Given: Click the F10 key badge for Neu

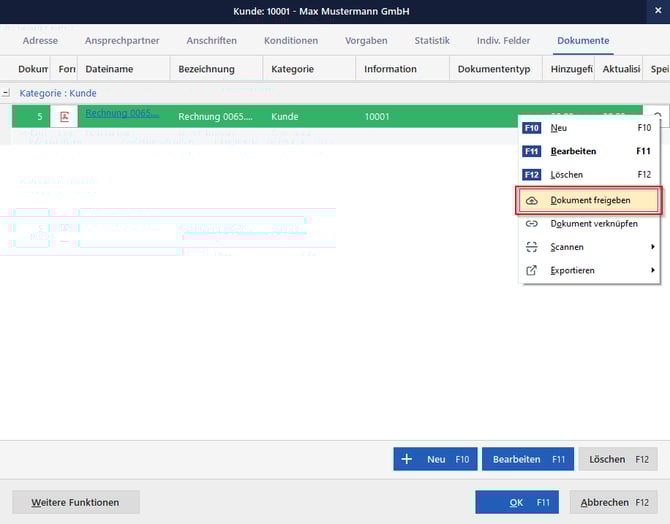Looking at the screenshot, I should click(532, 128).
